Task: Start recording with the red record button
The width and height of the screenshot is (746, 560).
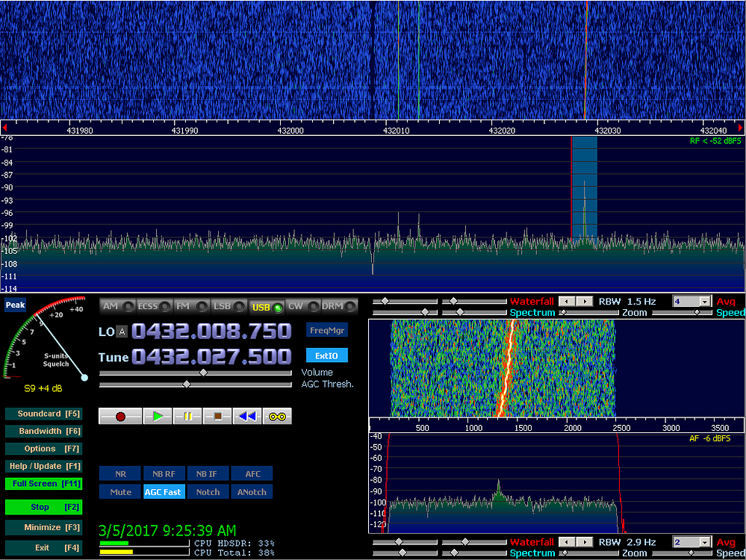Action: 120,417
